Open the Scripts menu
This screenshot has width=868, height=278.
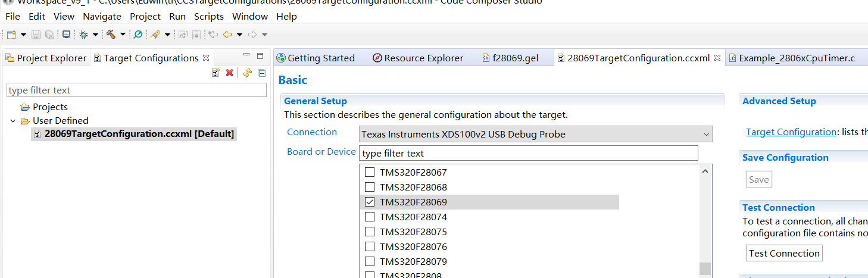click(x=208, y=17)
